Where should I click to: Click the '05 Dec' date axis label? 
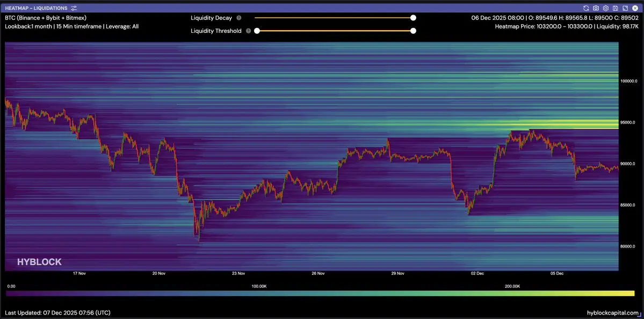pyautogui.click(x=557, y=273)
